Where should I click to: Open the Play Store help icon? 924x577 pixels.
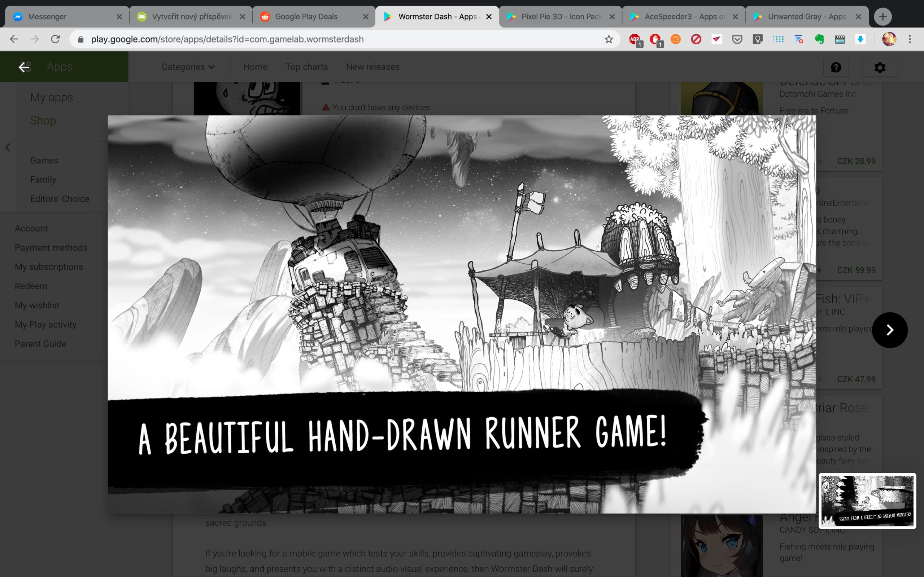tap(836, 67)
